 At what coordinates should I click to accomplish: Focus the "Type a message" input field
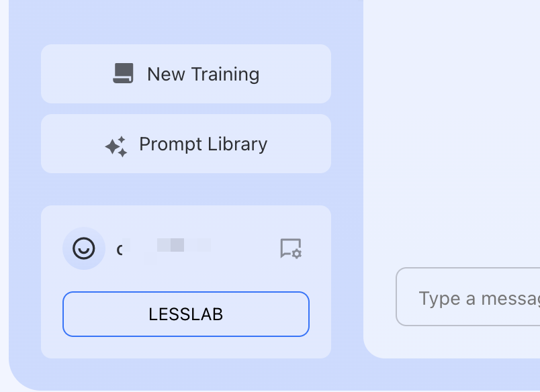click(x=470, y=297)
